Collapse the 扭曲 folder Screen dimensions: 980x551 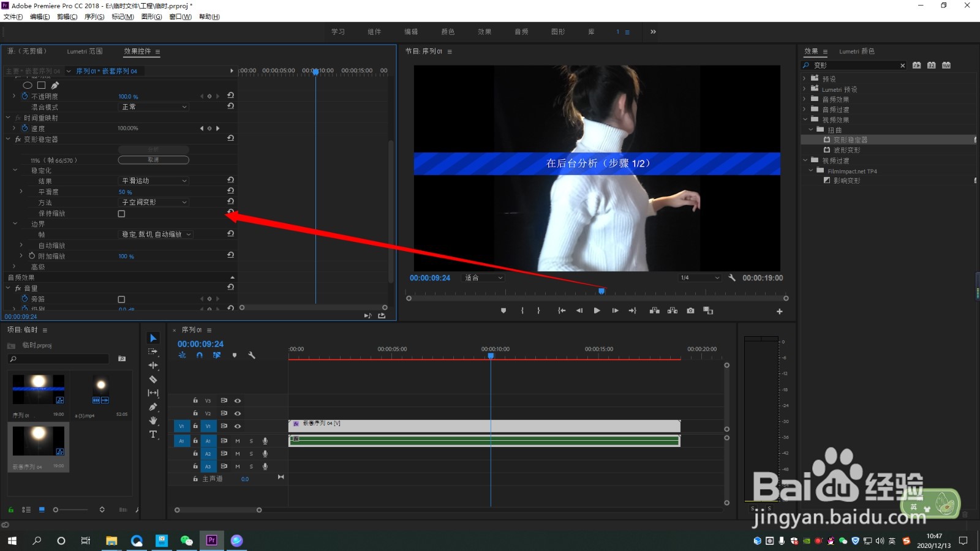point(811,130)
